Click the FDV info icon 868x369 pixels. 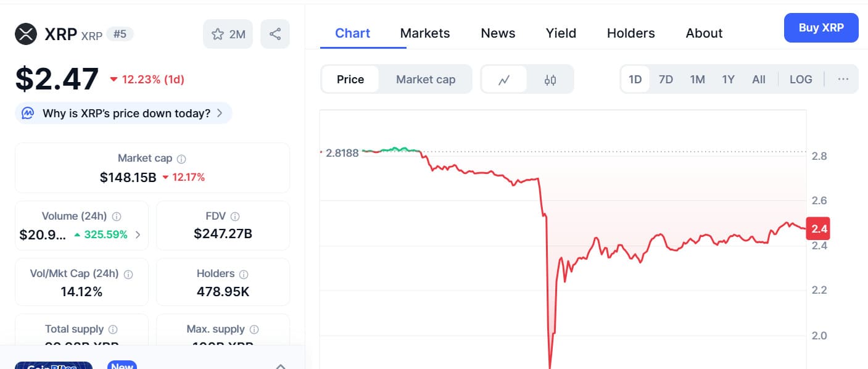pyautogui.click(x=234, y=216)
